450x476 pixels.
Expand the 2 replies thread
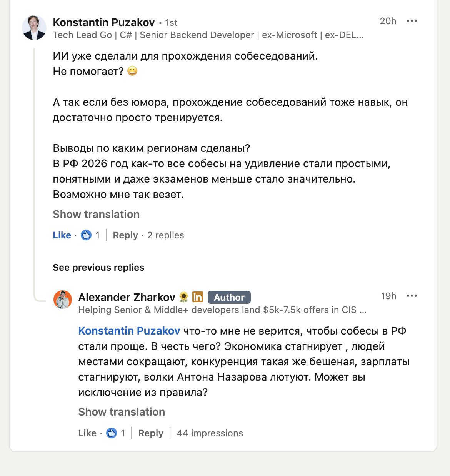165,235
